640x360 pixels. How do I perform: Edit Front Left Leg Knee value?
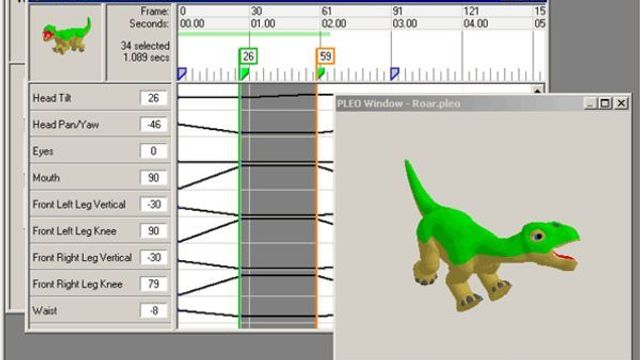pos(153,231)
